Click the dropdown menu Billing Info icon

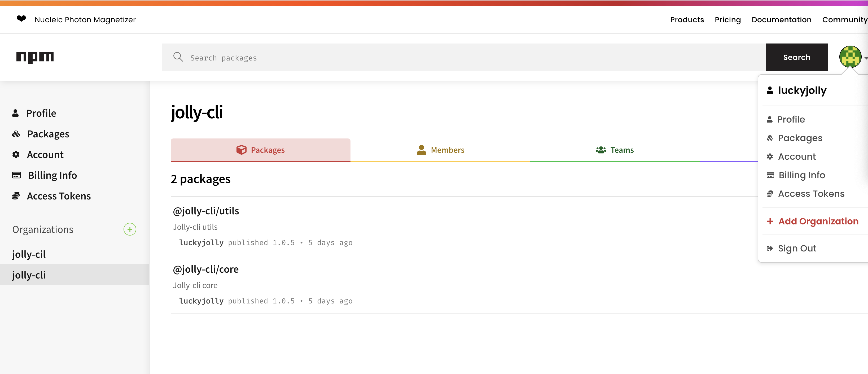click(x=770, y=175)
